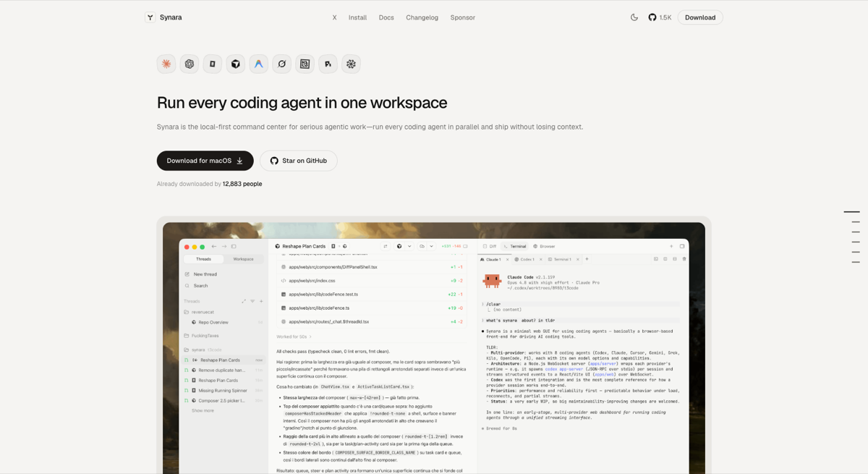The height and width of the screenshot is (474, 868).
Task: Click Download for macOS button
Action: click(205, 161)
